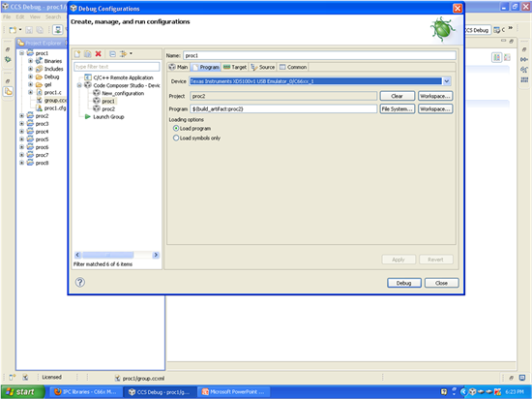
Task: Switch to the Common tab
Action: 293,67
